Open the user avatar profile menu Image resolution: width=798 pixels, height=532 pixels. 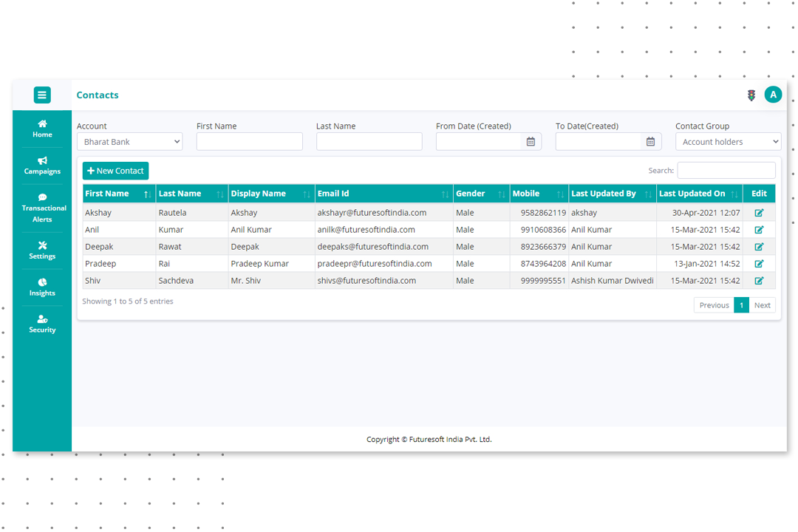[x=773, y=95]
